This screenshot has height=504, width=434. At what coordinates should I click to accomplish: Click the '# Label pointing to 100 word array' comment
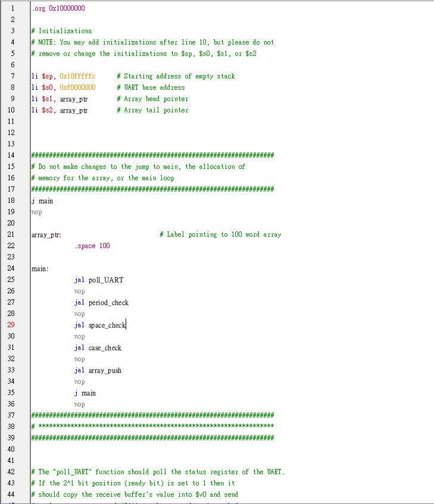pos(220,234)
